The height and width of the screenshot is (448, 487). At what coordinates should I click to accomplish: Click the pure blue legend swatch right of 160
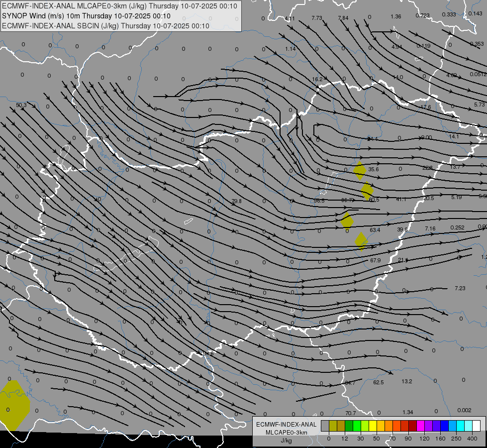tap(445, 426)
